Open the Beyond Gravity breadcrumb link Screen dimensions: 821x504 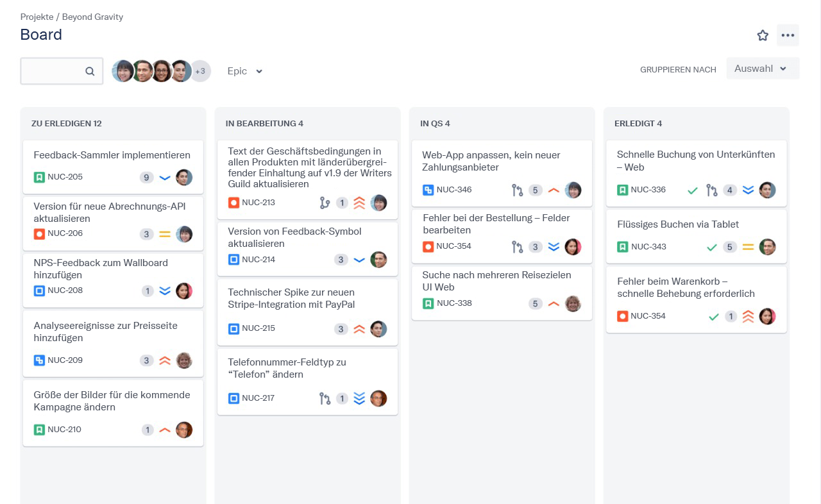point(92,17)
